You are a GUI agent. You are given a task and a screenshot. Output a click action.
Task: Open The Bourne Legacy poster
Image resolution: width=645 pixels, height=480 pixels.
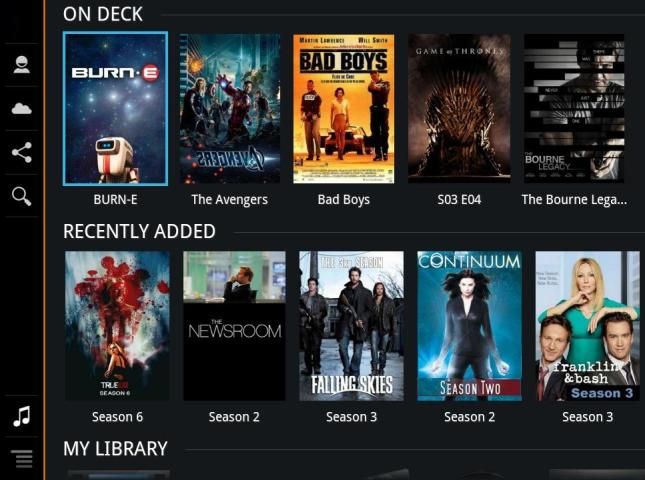coord(574,109)
